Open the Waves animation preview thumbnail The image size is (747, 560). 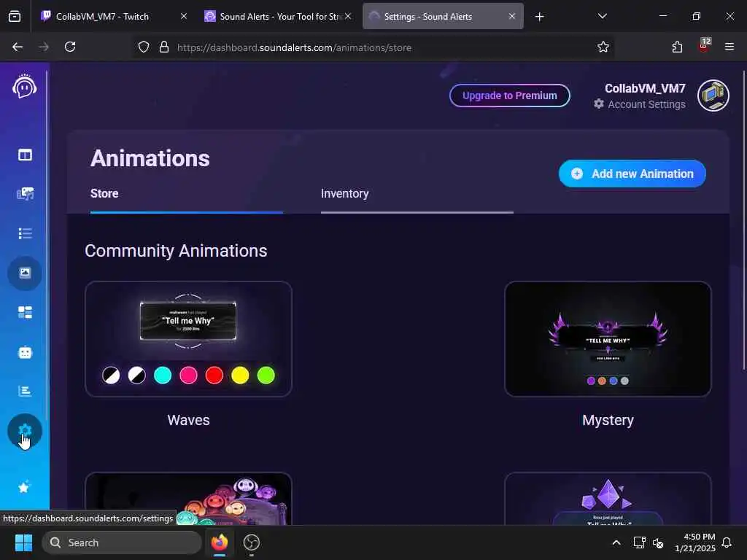tap(188, 338)
